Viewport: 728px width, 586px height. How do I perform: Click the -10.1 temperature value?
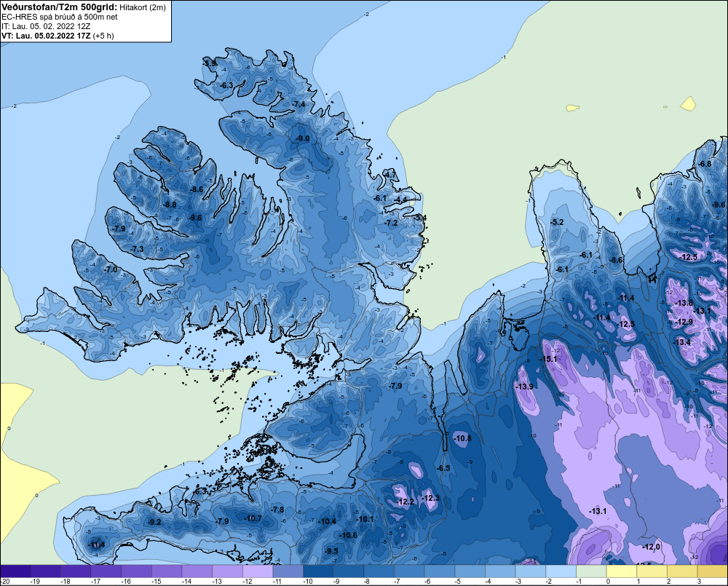point(365,519)
